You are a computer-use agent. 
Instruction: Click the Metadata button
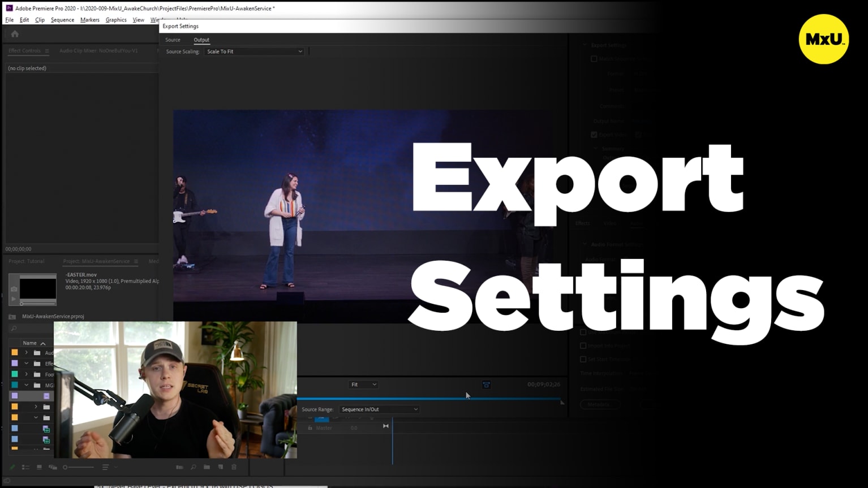pyautogui.click(x=600, y=404)
